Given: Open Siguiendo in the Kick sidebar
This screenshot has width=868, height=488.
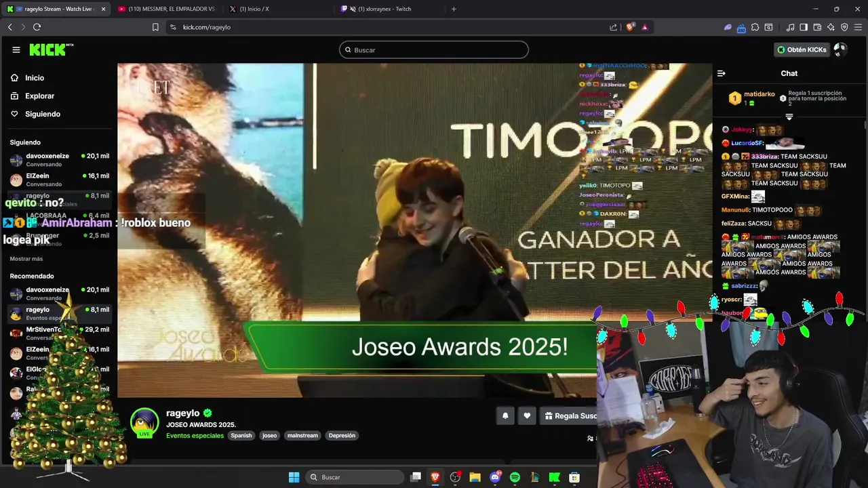Looking at the screenshot, I should click(35, 114).
